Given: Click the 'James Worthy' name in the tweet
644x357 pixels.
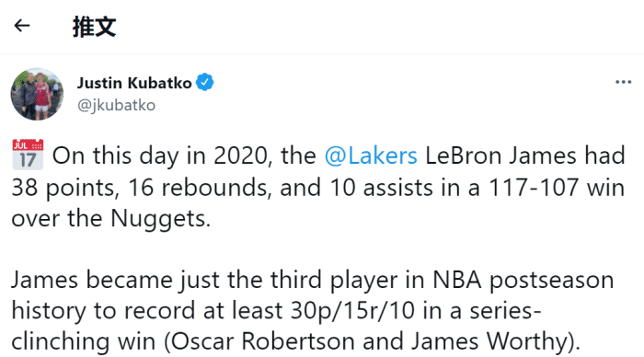Looking at the screenshot, I should (x=489, y=341).
